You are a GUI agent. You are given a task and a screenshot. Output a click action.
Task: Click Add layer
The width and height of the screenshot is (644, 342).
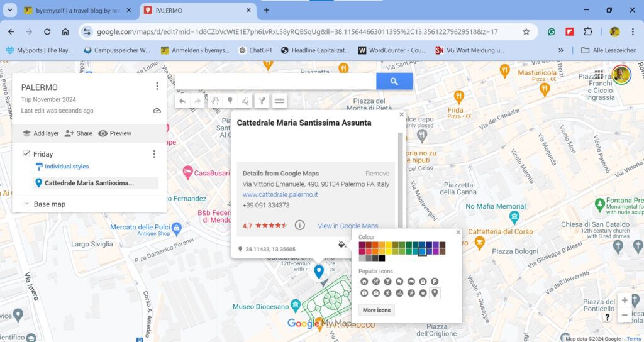point(41,133)
